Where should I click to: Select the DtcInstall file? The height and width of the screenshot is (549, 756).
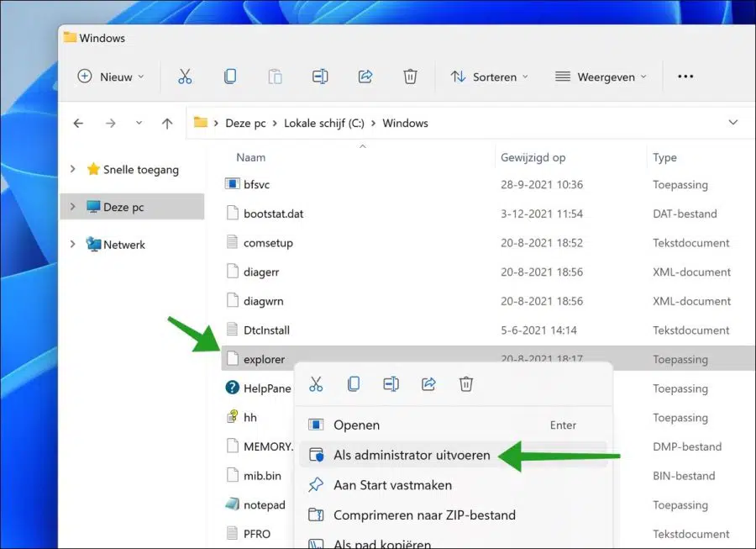[x=266, y=330]
